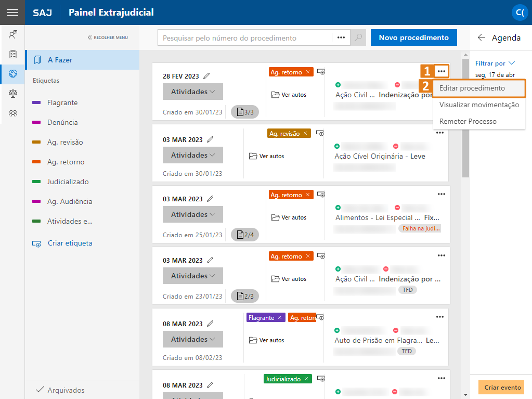
Task: Click add-tag icon next to Ag. revisão tag
Action: 320,133
